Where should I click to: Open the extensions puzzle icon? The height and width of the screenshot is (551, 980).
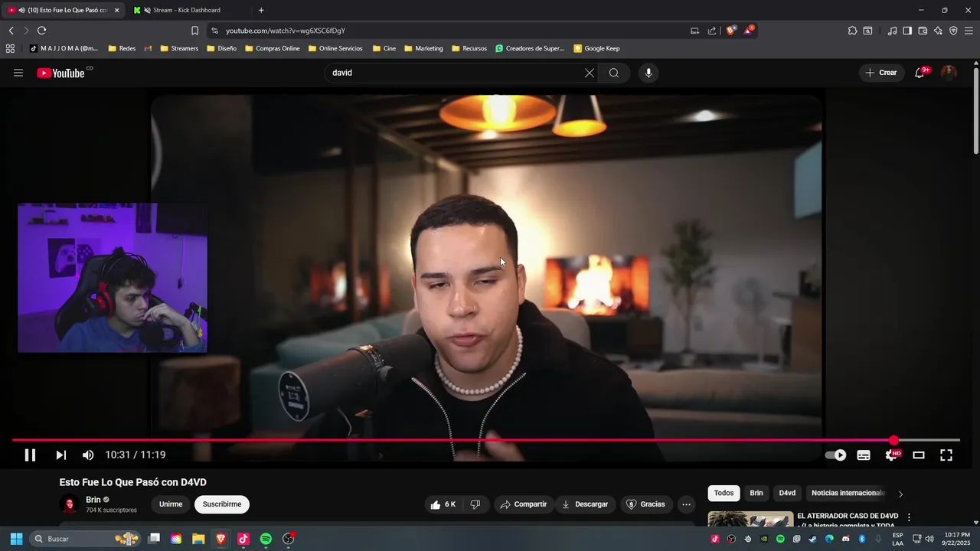[852, 31]
